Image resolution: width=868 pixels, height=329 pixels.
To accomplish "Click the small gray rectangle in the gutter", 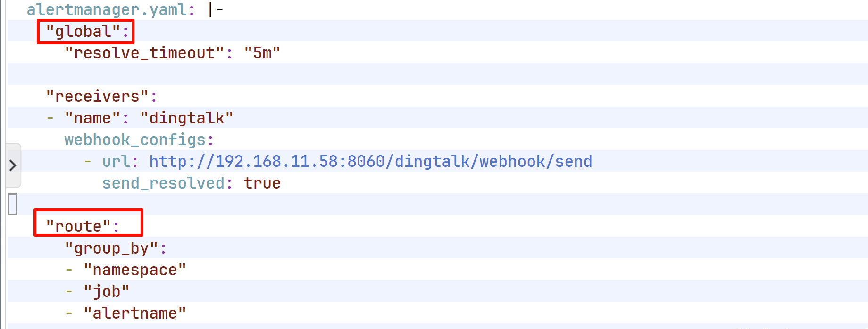I will click(x=13, y=204).
